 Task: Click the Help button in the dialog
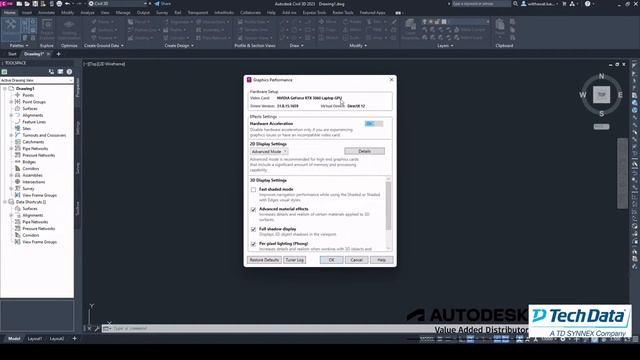pos(381,260)
